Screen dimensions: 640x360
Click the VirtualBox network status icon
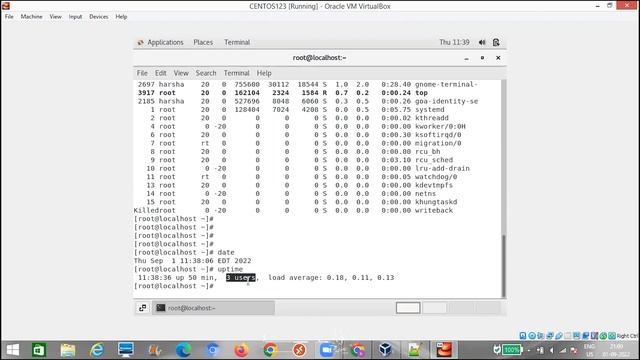point(550,336)
